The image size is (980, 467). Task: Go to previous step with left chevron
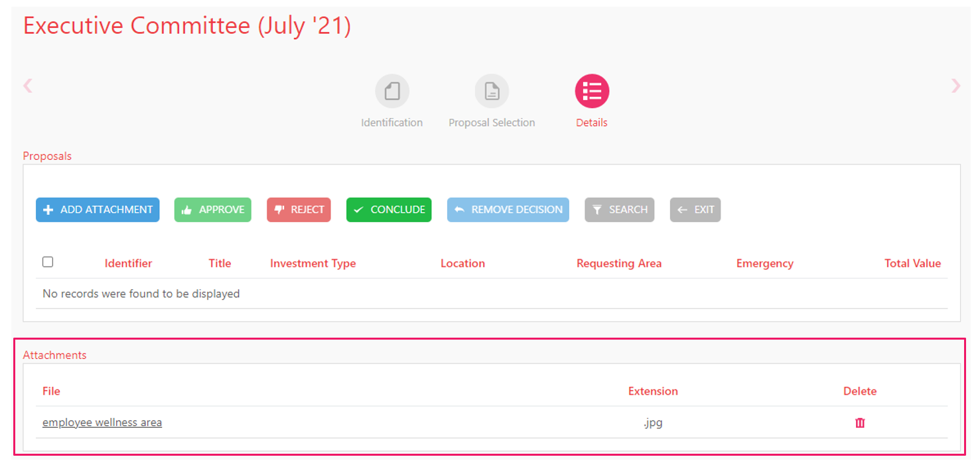pos(28,86)
